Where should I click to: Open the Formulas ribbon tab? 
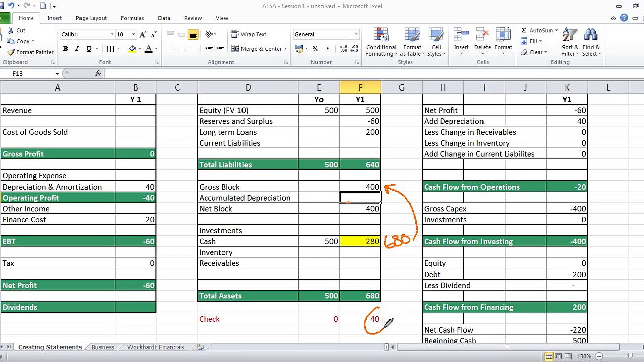tap(132, 18)
